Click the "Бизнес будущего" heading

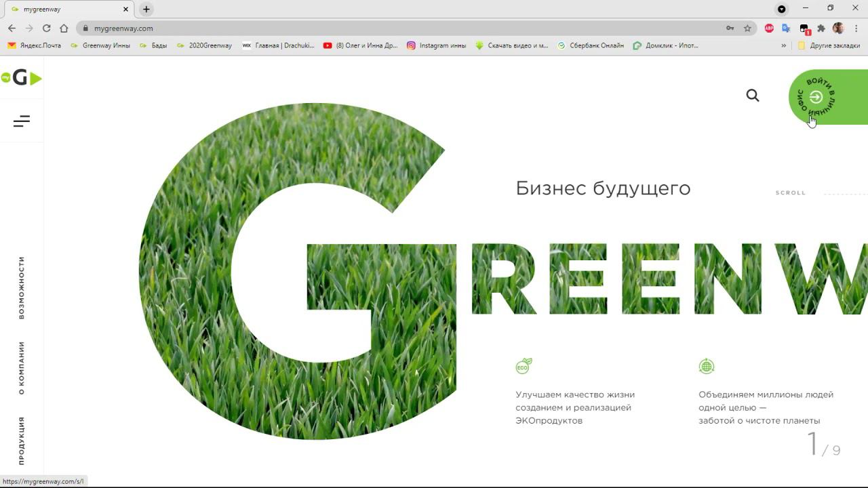603,188
